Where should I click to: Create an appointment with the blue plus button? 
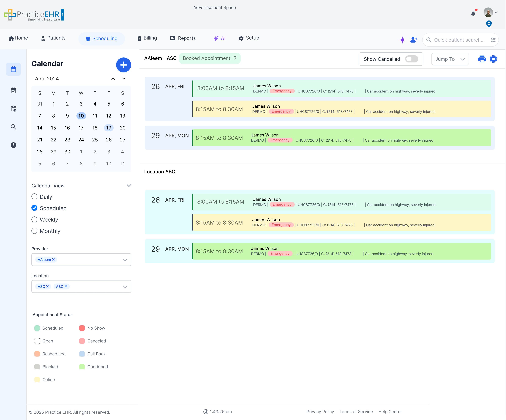pyautogui.click(x=124, y=65)
